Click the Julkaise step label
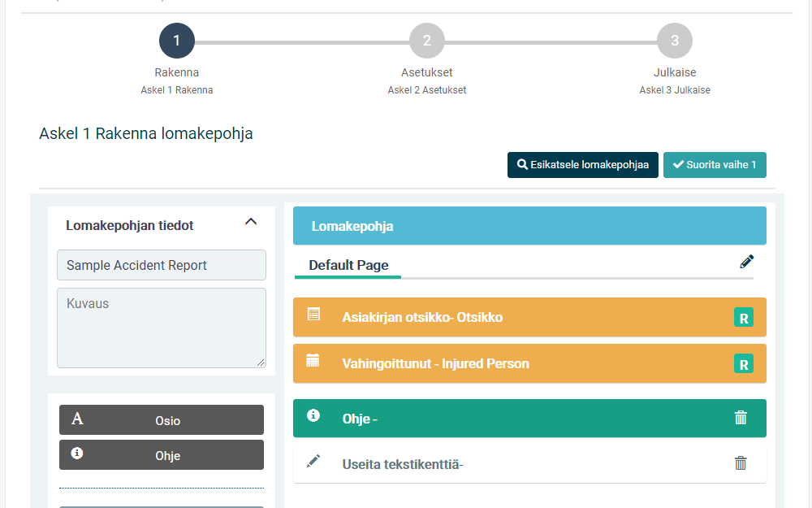 tap(675, 72)
